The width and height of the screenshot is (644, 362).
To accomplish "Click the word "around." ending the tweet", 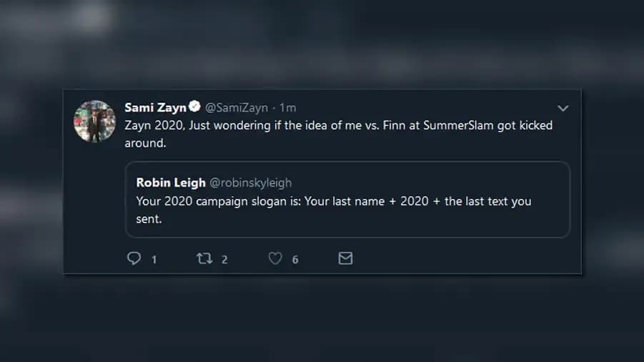I will (145, 143).
